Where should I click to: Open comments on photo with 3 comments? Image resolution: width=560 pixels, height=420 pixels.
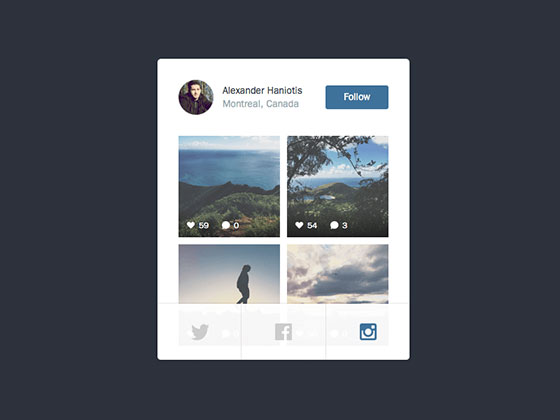coord(334,225)
